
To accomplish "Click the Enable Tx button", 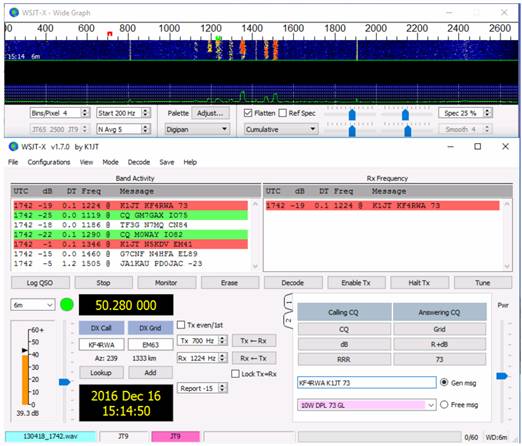I will coord(356,283).
